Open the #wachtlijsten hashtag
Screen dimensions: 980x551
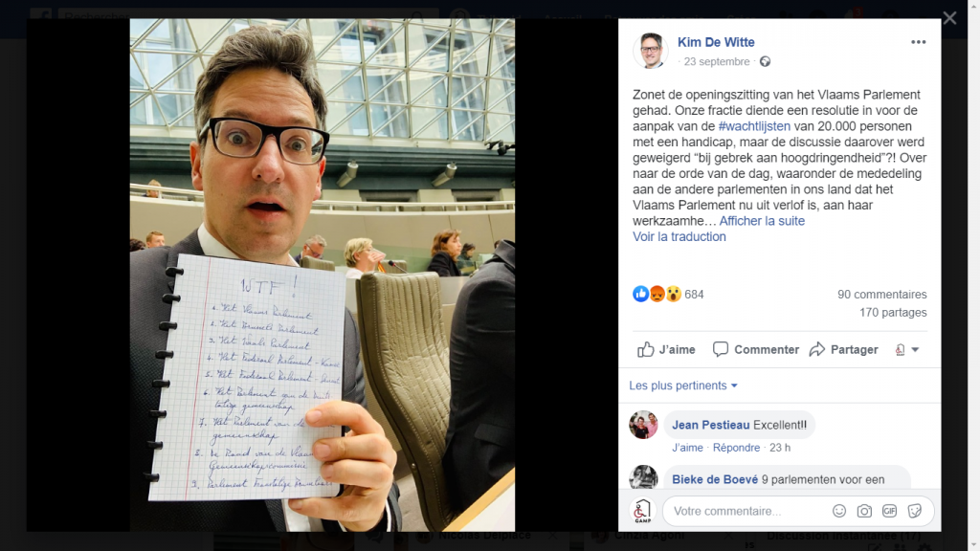[x=754, y=126]
